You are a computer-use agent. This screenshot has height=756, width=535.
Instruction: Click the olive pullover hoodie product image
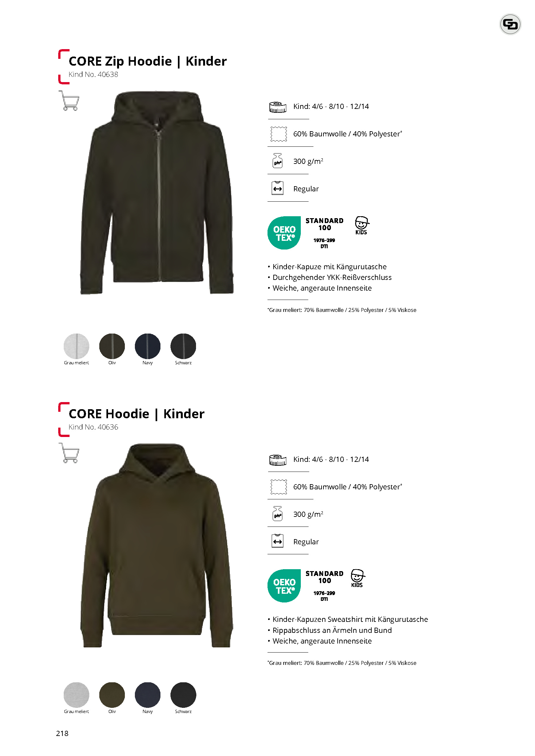pyautogui.click(x=157, y=546)
